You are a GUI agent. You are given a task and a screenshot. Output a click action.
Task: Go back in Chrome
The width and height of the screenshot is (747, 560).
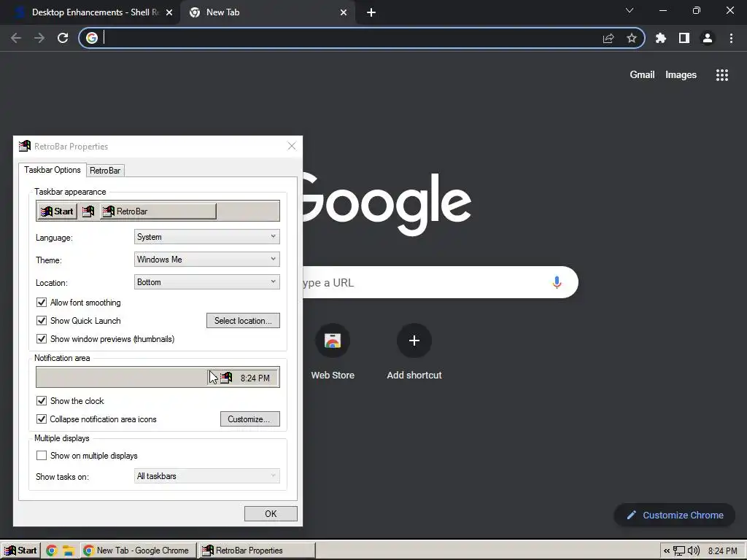[x=16, y=38]
